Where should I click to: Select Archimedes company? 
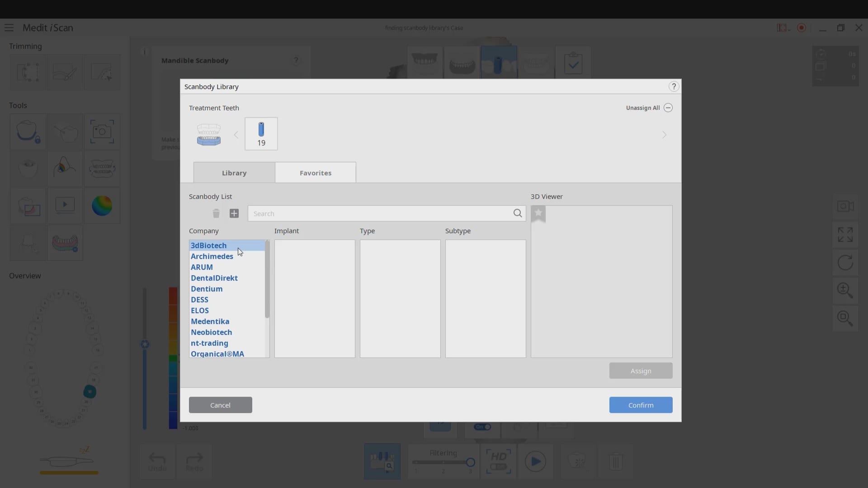click(227, 256)
